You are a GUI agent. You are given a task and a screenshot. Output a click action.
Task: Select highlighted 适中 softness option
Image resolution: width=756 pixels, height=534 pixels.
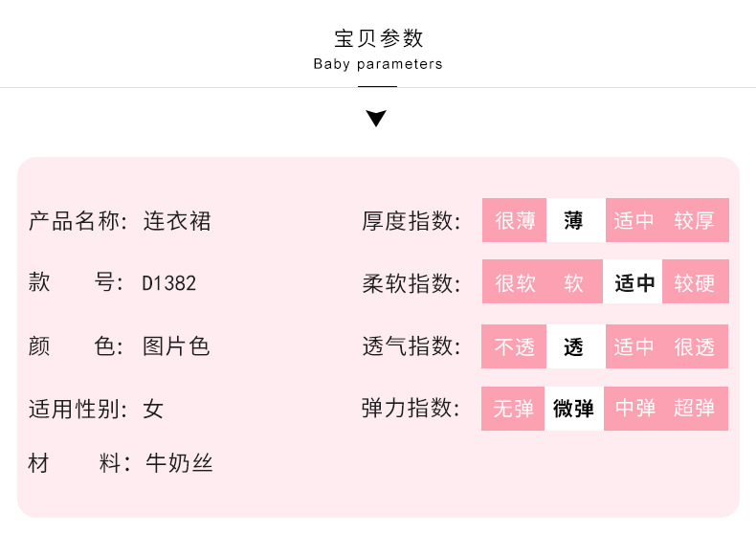(x=634, y=283)
